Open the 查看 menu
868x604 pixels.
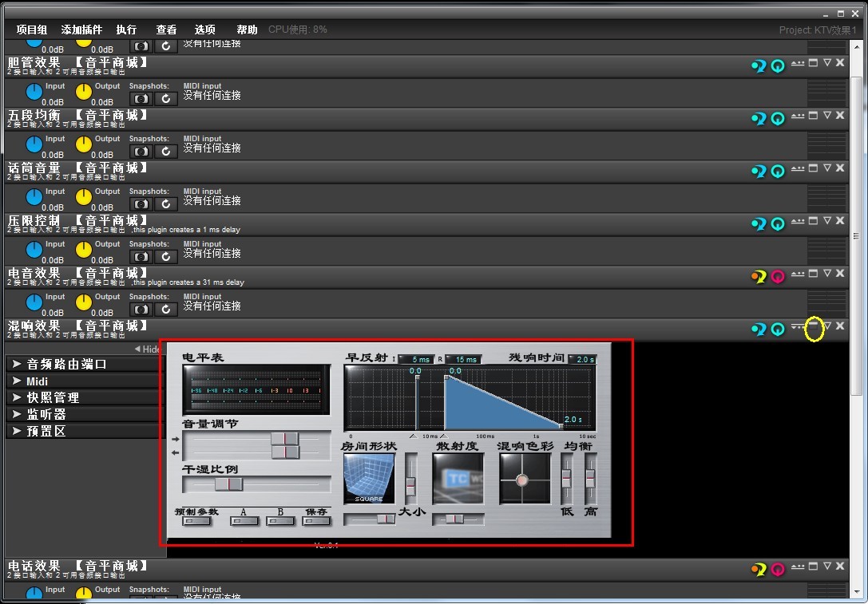coord(166,30)
